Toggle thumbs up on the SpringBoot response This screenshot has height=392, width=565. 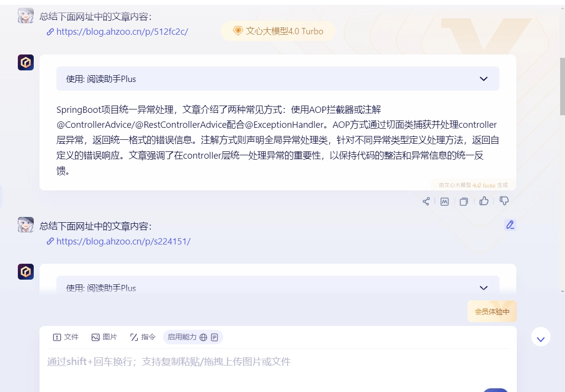(484, 201)
